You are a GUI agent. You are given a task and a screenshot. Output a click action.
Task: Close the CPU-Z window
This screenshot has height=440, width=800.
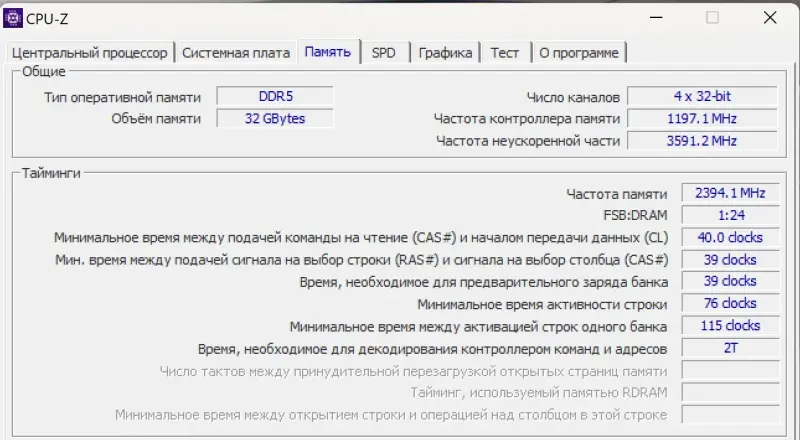click(x=770, y=18)
